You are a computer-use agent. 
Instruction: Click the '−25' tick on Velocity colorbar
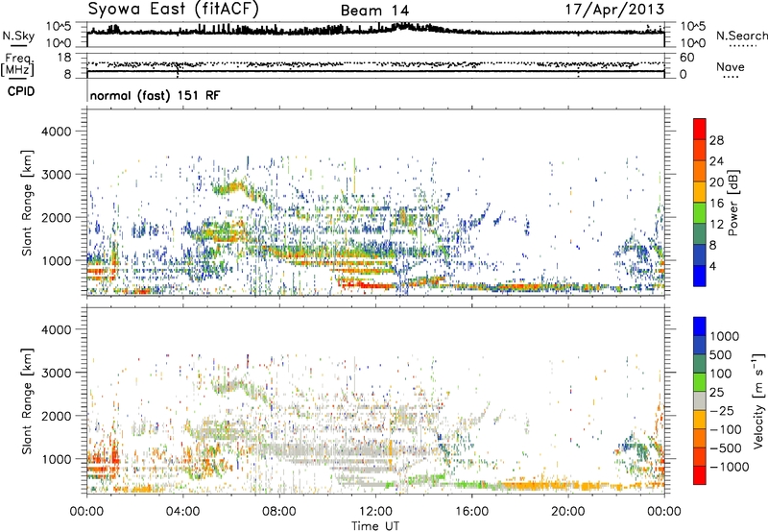point(722,411)
